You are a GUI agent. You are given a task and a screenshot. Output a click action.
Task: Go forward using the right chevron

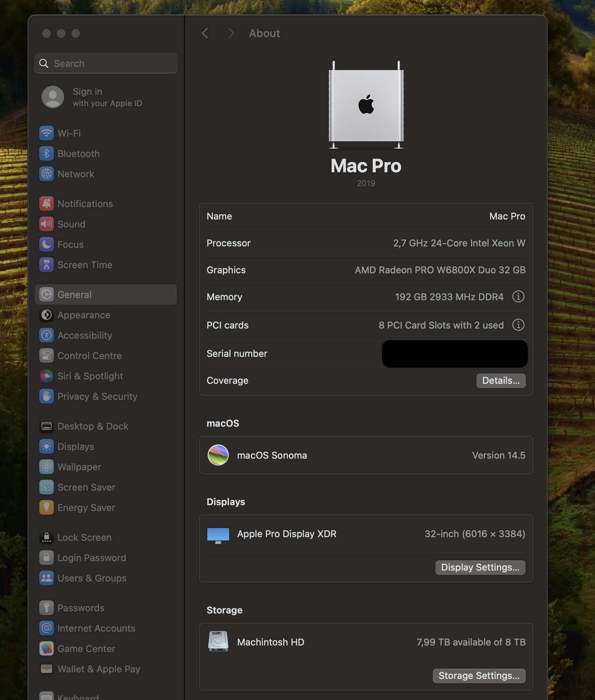coord(231,33)
